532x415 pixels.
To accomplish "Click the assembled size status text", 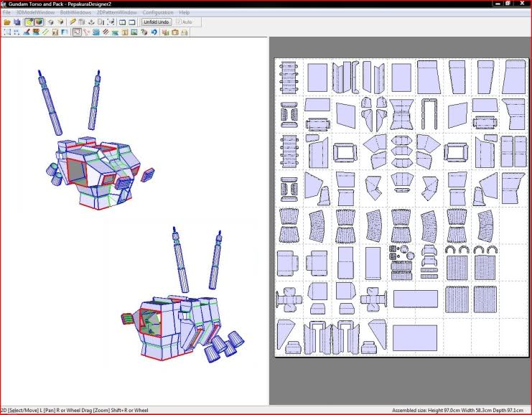I will (457, 410).
